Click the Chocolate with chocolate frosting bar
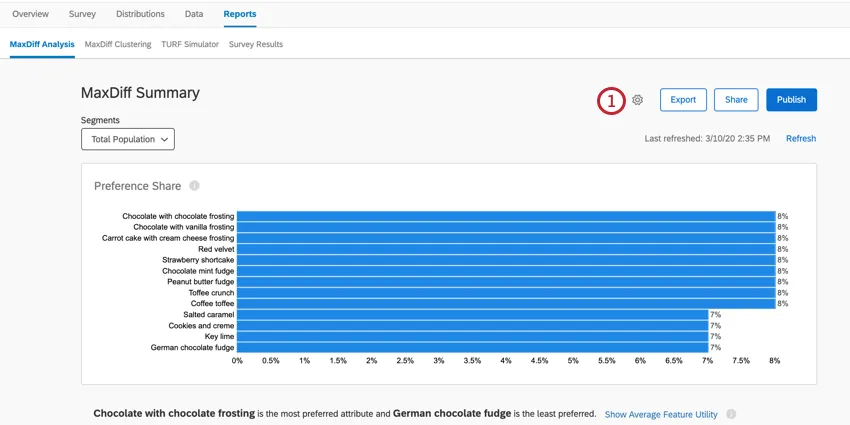The height and width of the screenshot is (425, 850). pos(506,216)
